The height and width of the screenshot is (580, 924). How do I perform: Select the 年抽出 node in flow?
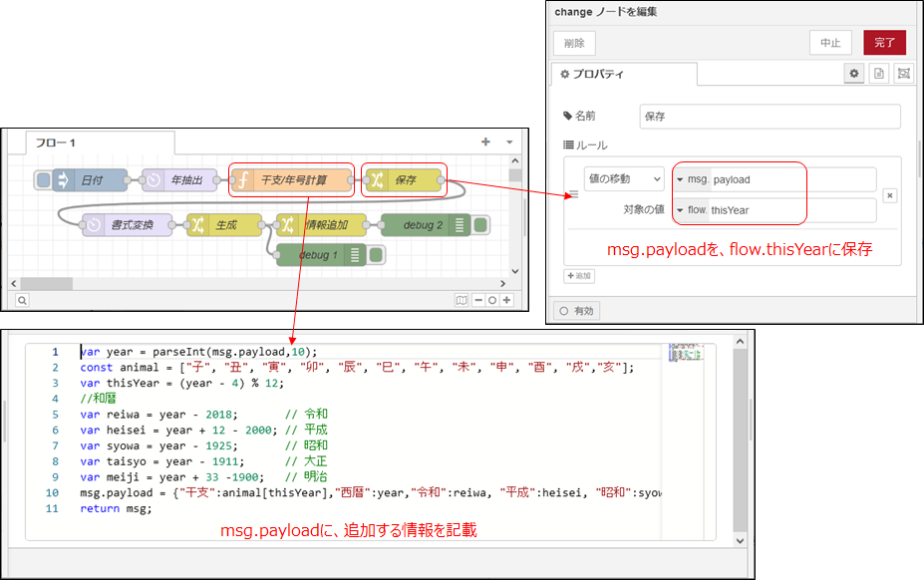(179, 180)
